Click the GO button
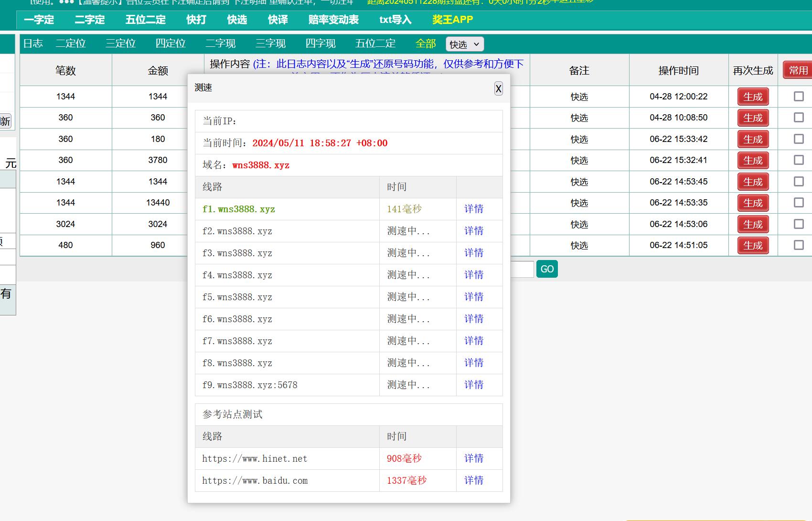 coord(547,269)
